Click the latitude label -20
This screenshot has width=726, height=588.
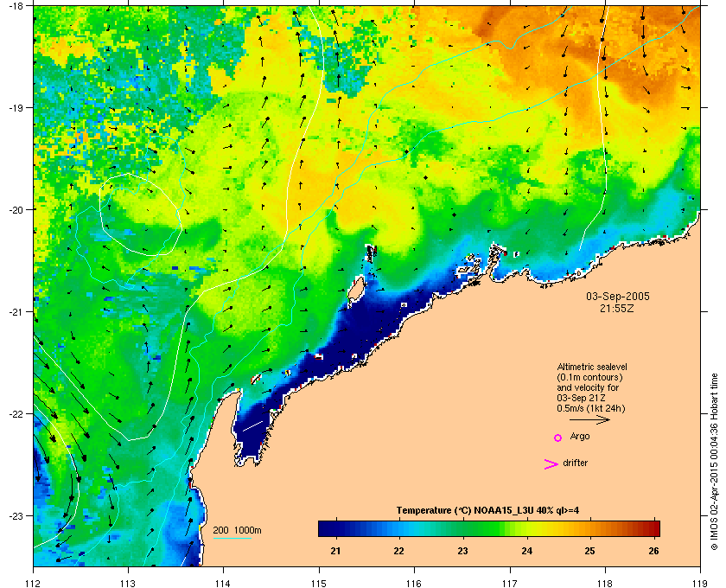click(x=16, y=209)
